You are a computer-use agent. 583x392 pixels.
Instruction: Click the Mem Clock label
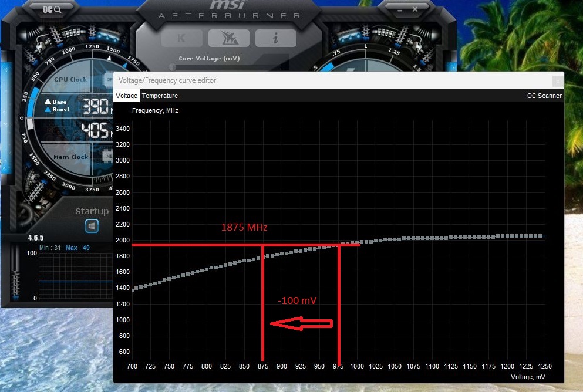70,157
